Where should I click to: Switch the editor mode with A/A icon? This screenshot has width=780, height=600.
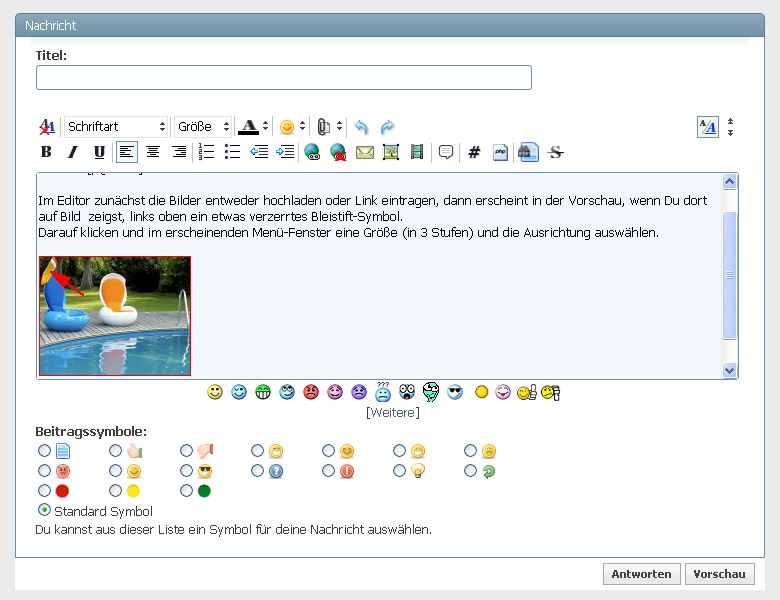(707, 127)
